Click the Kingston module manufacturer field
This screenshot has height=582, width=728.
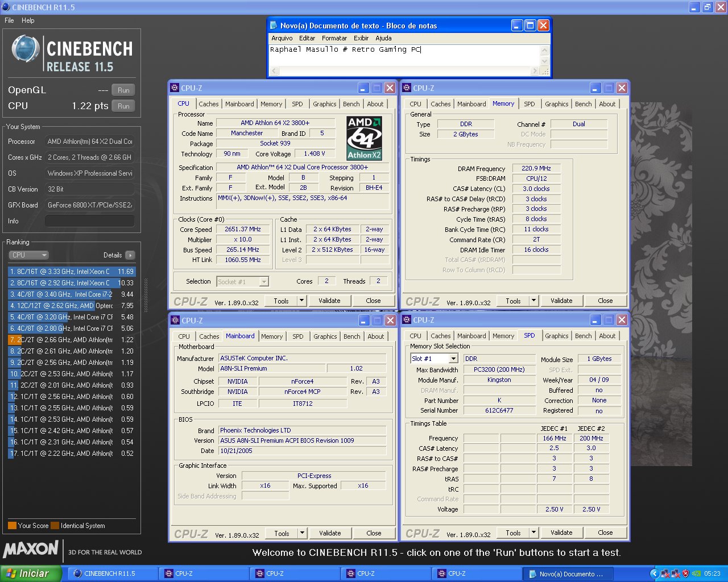pyautogui.click(x=499, y=380)
